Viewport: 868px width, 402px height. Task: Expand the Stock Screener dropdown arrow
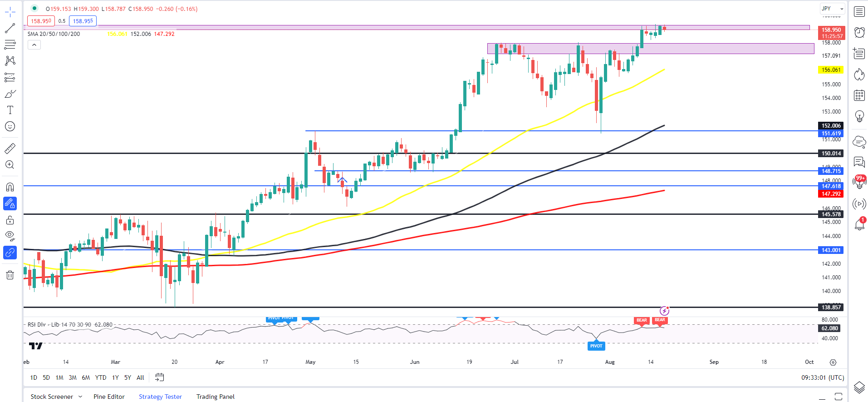(x=80, y=397)
